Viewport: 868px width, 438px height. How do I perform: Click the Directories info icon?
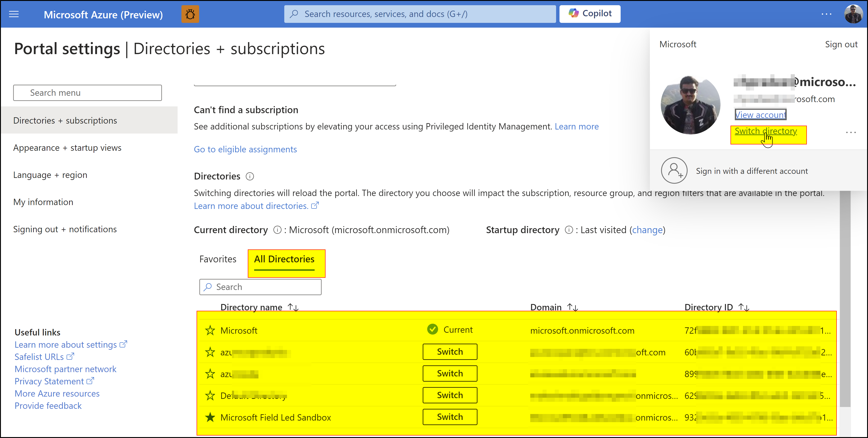(x=250, y=176)
